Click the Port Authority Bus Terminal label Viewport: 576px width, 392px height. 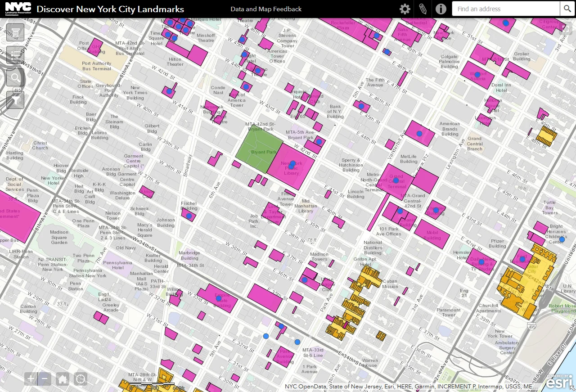coord(96,66)
